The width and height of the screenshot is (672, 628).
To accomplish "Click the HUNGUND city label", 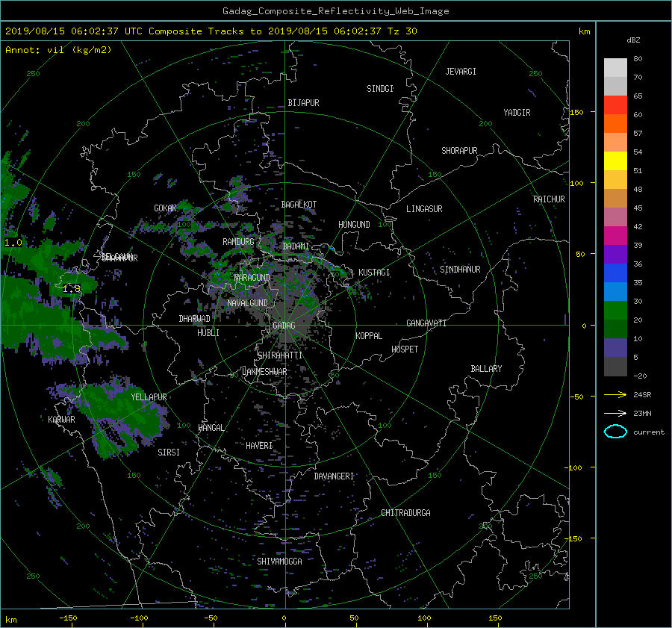I will (x=354, y=224).
